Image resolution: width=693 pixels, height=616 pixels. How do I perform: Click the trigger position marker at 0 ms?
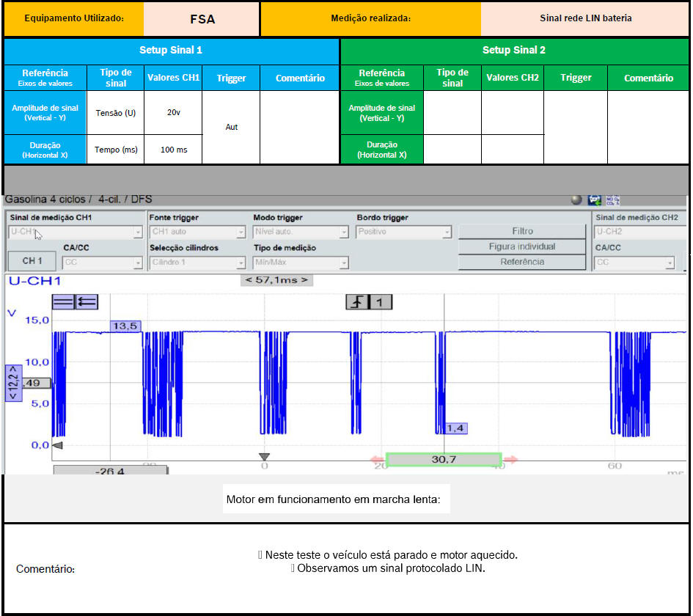pyautogui.click(x=265, y=457)
